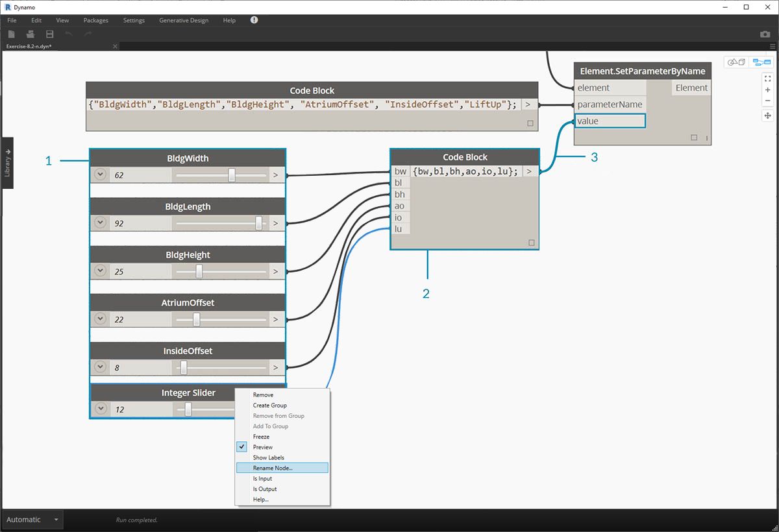Click the BldgLength slider handle
This screenshot has height=532, width=779.
click(259, 223)
